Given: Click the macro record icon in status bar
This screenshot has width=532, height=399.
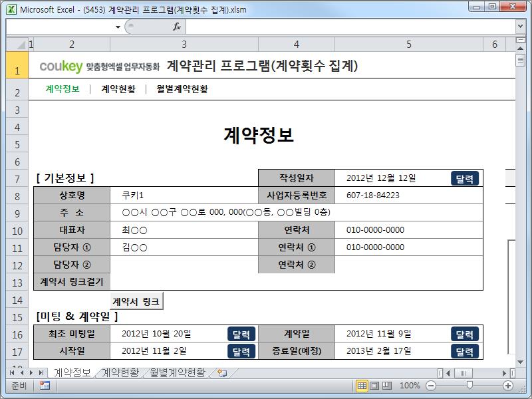Looking at the screenshot, I should click(45, 386).
